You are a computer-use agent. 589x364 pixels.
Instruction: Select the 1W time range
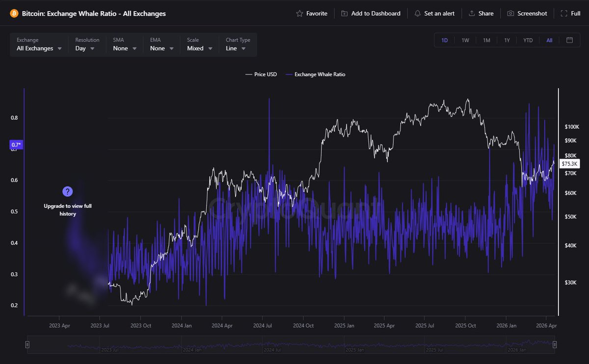465,40
